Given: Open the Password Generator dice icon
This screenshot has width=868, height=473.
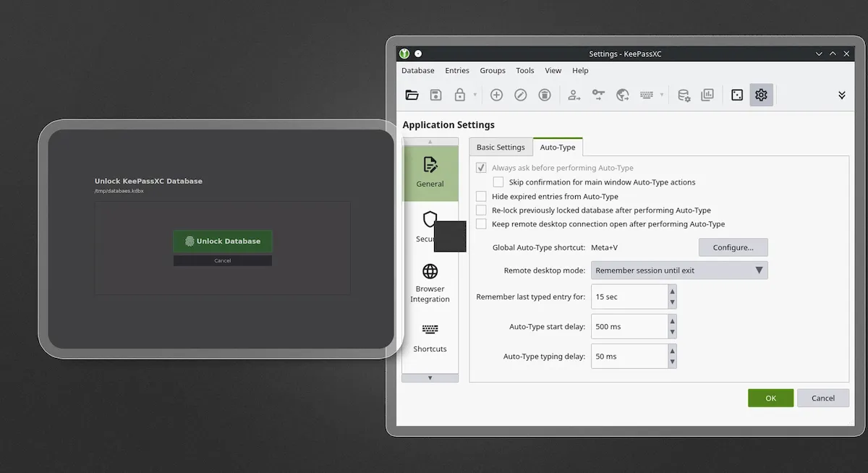Looking at the screenshot, I should point(737,95).
